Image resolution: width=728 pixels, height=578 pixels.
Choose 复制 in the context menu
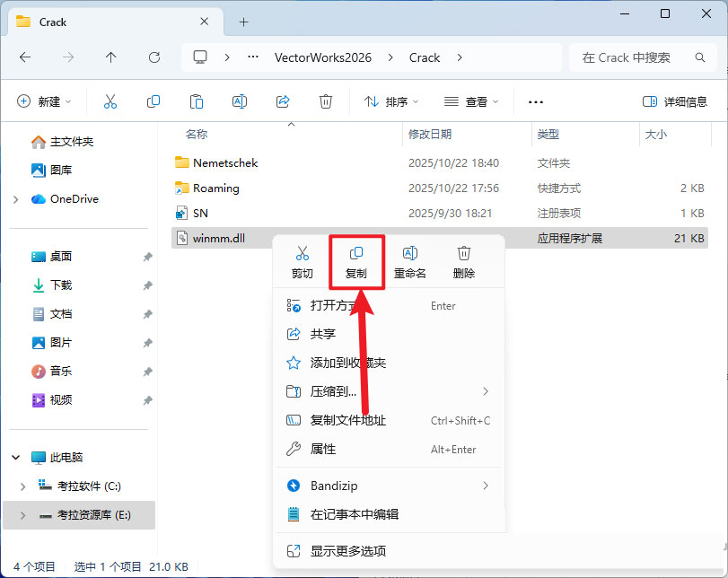(x=356, y=262)
